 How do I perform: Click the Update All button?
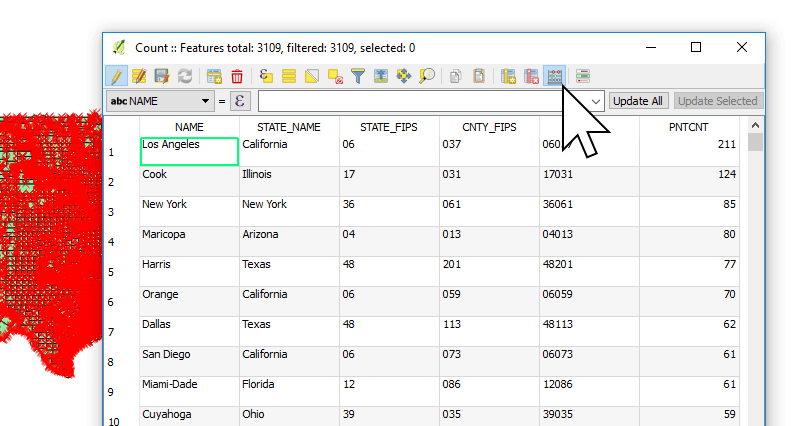[638, 101]
